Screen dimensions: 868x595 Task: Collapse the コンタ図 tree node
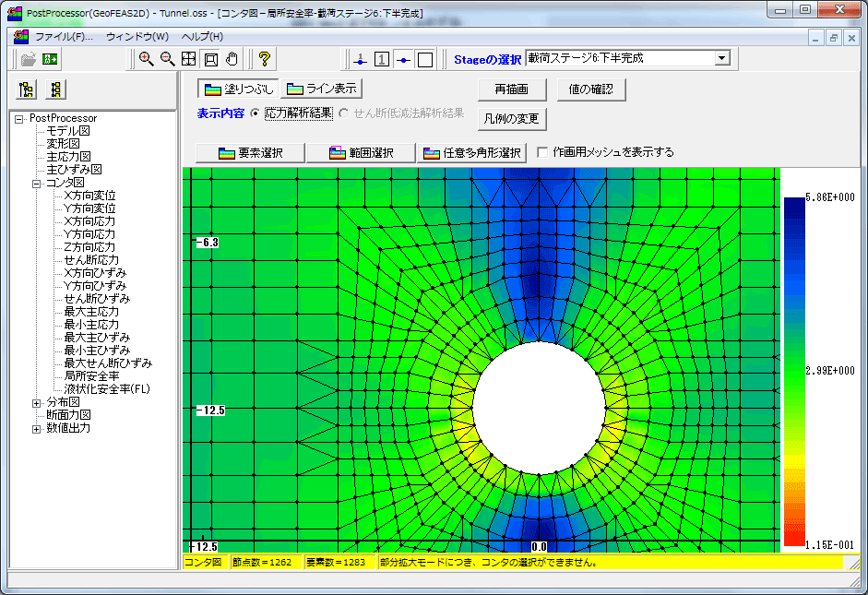36,184
